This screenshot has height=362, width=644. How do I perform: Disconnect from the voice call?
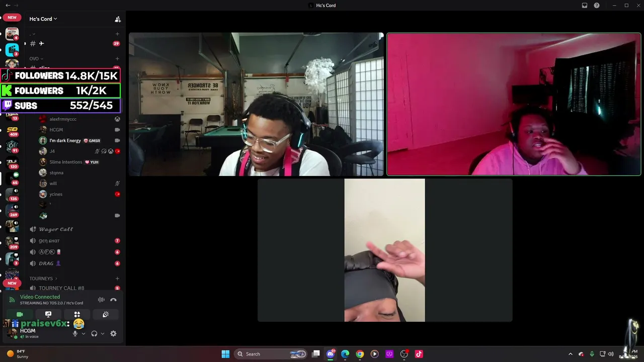coord(113,300)
